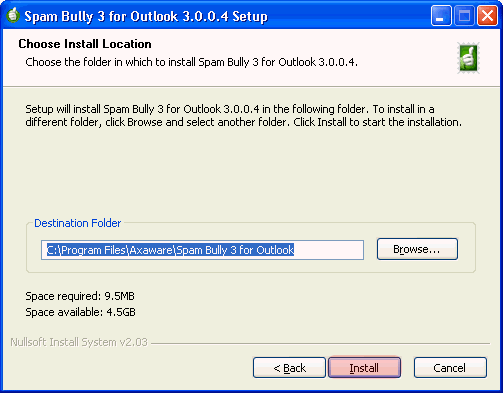Click the green thumbs-up stamp logo

(468, 58)
